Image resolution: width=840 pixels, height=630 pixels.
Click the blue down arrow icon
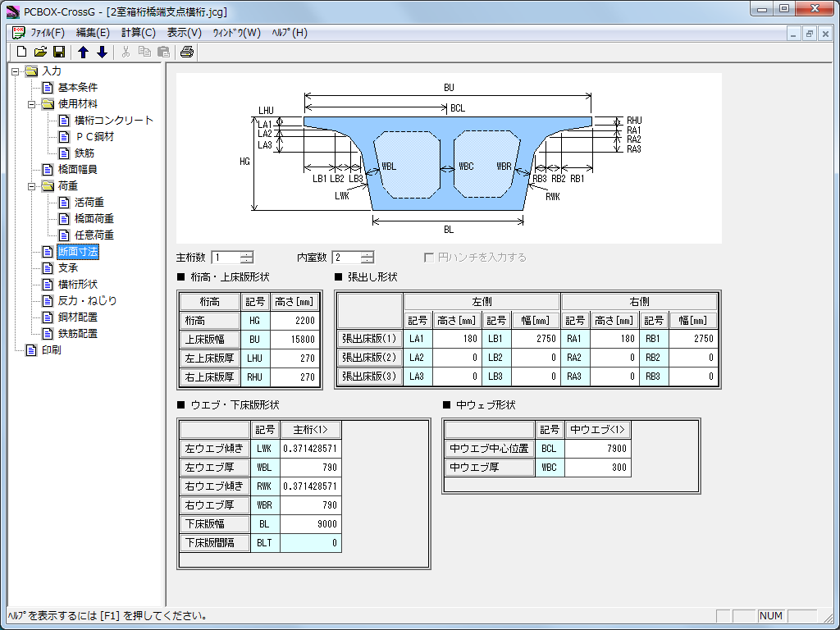point(102,52)
